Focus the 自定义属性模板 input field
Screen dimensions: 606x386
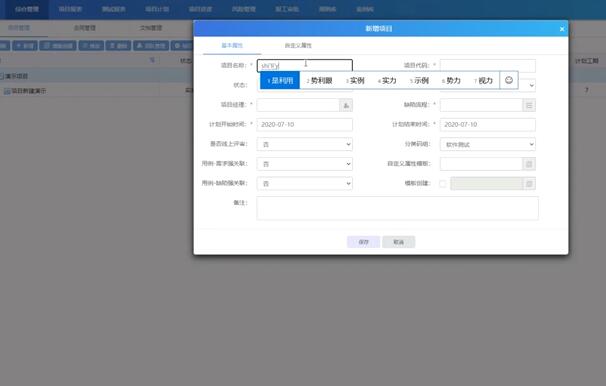(482, 164)
